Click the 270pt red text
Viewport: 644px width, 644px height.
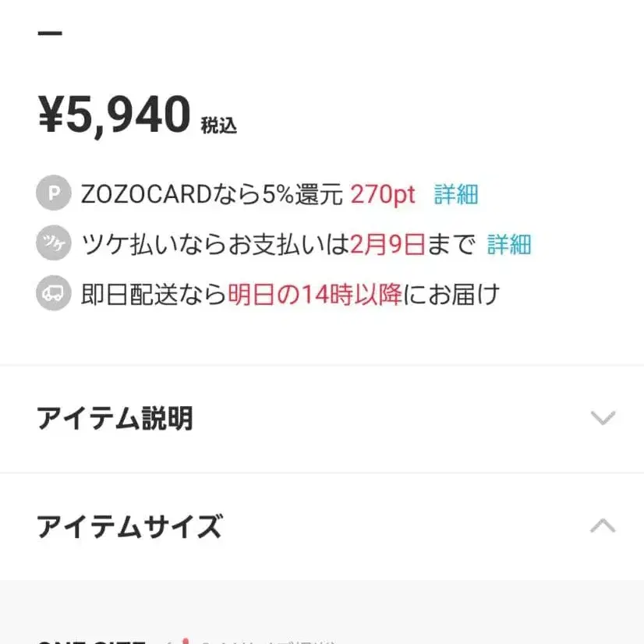(x=381, y=194)
